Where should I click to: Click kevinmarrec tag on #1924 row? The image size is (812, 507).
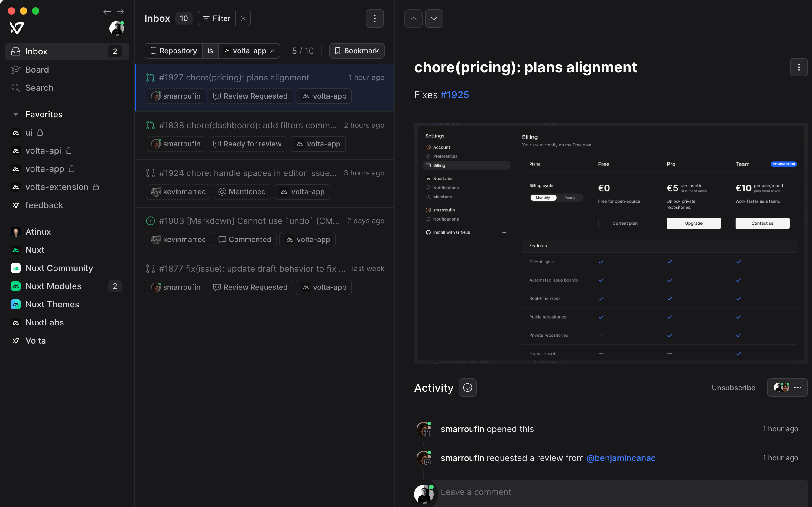click(x=178, y=192)
